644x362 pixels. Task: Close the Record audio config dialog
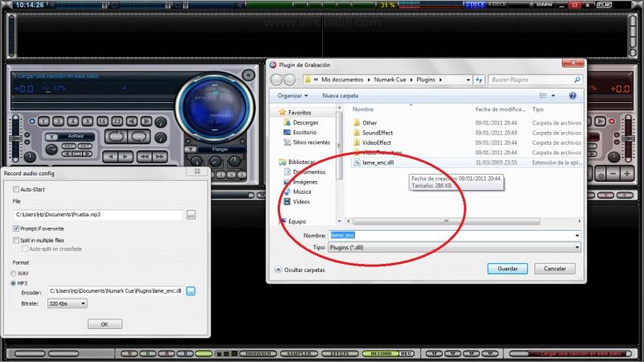coord(197,171)
